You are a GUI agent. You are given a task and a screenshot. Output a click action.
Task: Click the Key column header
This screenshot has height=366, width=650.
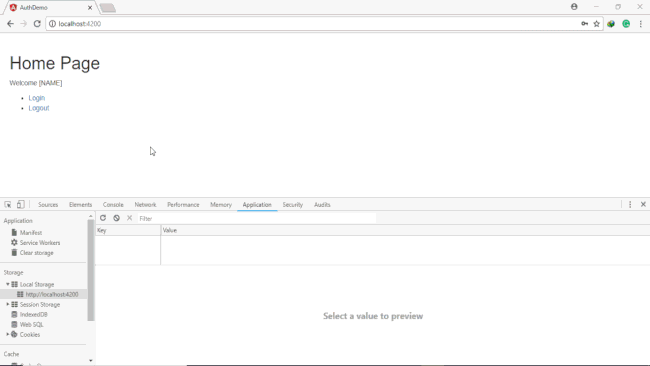(128, 230)
